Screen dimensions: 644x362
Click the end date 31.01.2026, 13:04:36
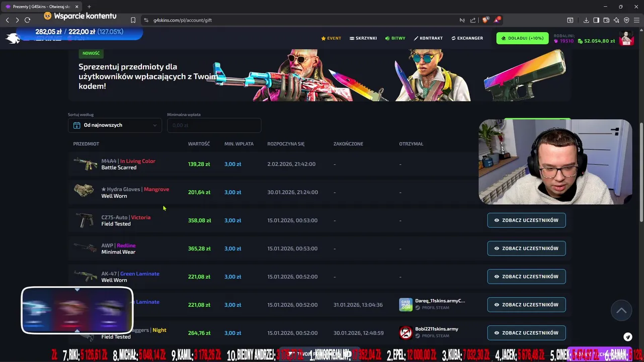[358, 305]
